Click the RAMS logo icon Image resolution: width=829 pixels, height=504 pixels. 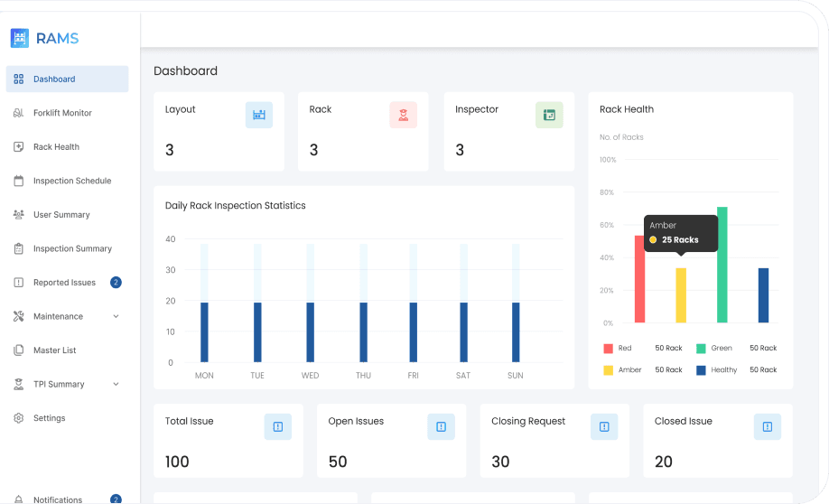20,38
